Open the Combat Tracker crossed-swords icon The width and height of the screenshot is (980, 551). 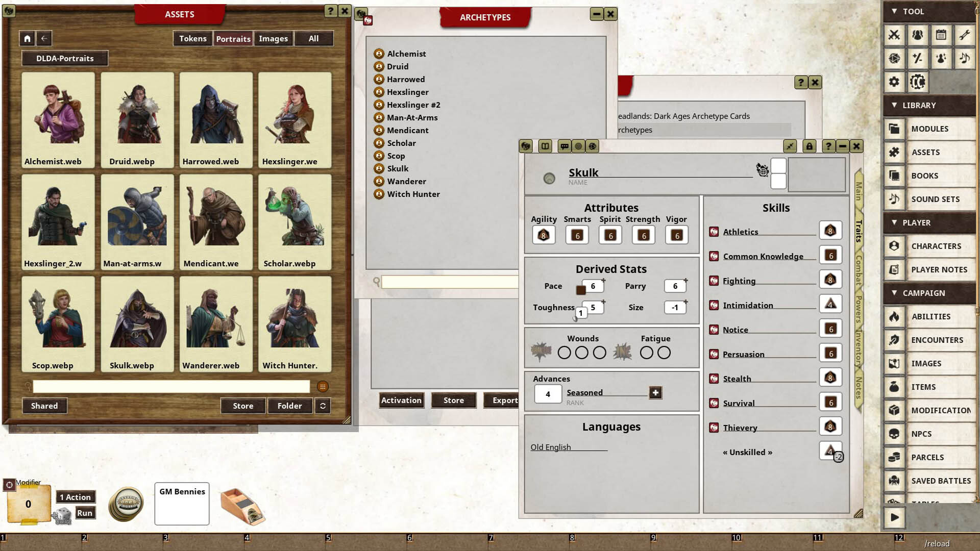coord(894,35)
